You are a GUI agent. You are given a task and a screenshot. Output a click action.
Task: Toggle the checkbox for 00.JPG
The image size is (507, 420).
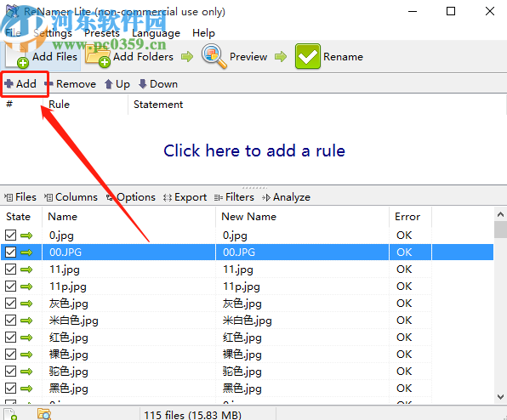[x=10, y=252]
